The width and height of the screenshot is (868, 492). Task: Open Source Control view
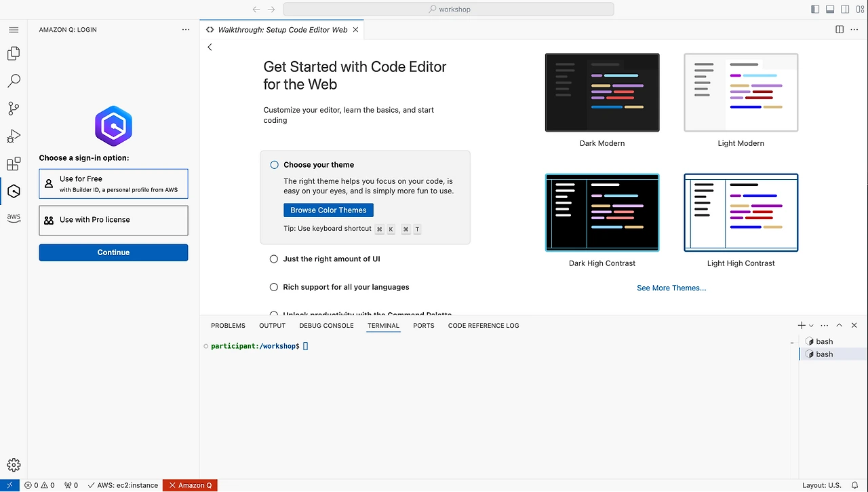coord(14,109)
